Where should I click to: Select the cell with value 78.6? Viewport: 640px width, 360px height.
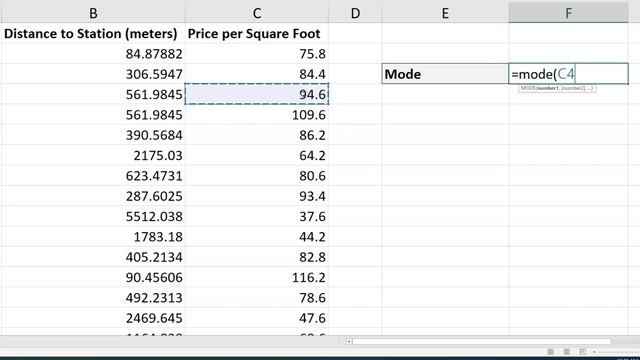257,298
